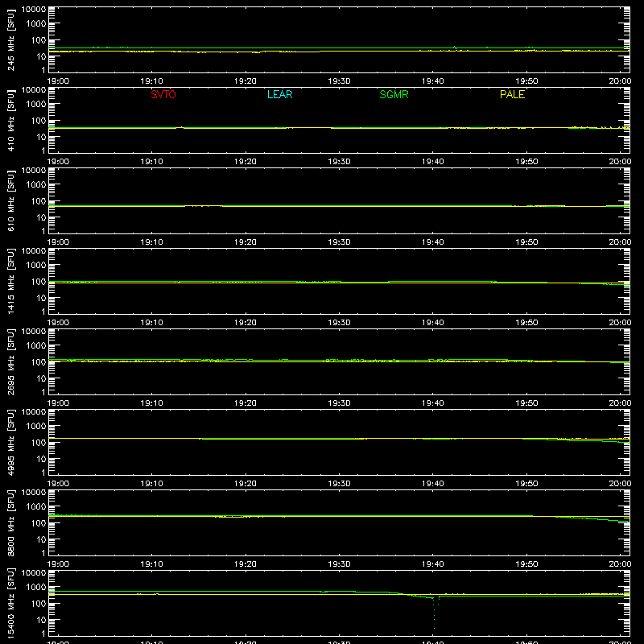Click the 10 label on the 610 MHz axis
644x644 pixels.
coord(41,217)
